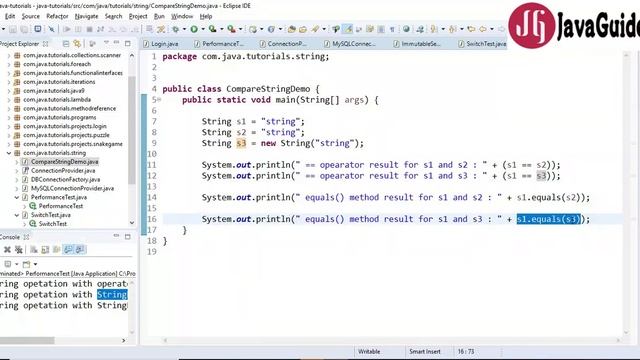Expand com.java.tutorials.lambda package

[x=9, y=100]
